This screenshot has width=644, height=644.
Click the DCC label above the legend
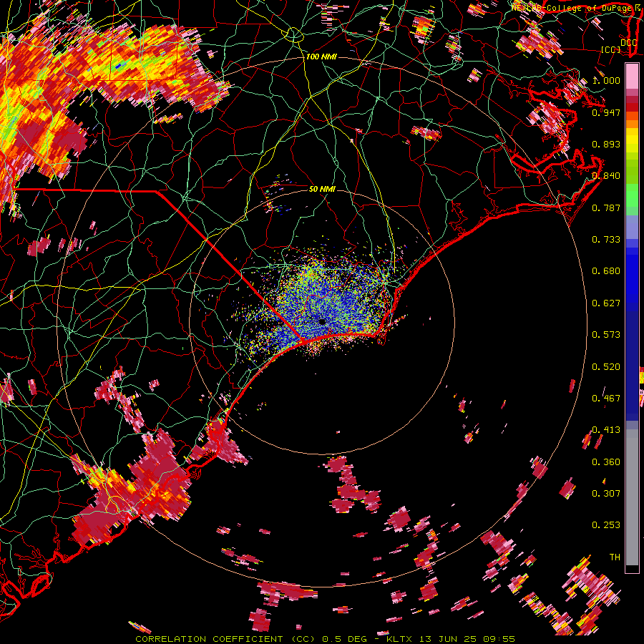coord(628,43)
